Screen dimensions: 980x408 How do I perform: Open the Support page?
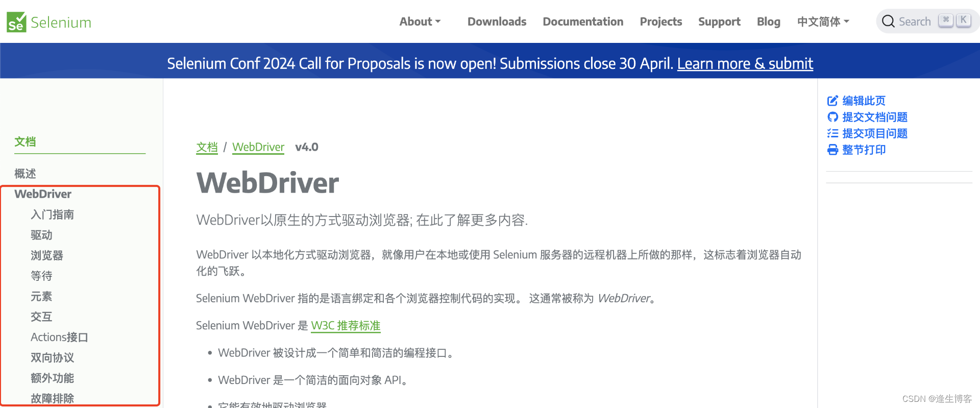point(719,21)
